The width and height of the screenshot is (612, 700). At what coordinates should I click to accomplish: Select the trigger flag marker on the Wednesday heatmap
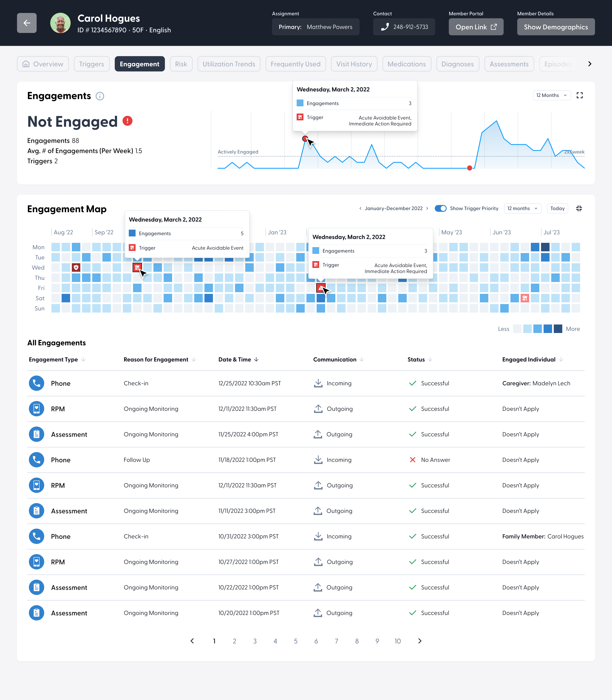point(137,268)
